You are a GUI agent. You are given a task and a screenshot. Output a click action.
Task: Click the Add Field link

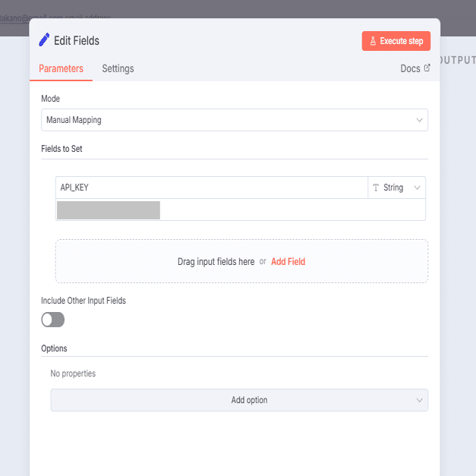coord(288,261)
